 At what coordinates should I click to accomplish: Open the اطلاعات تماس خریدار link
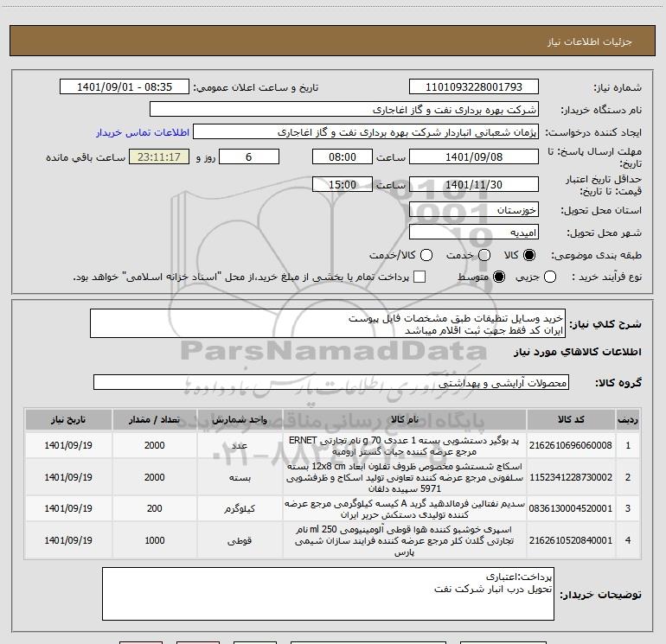click(x=143, y=132)
